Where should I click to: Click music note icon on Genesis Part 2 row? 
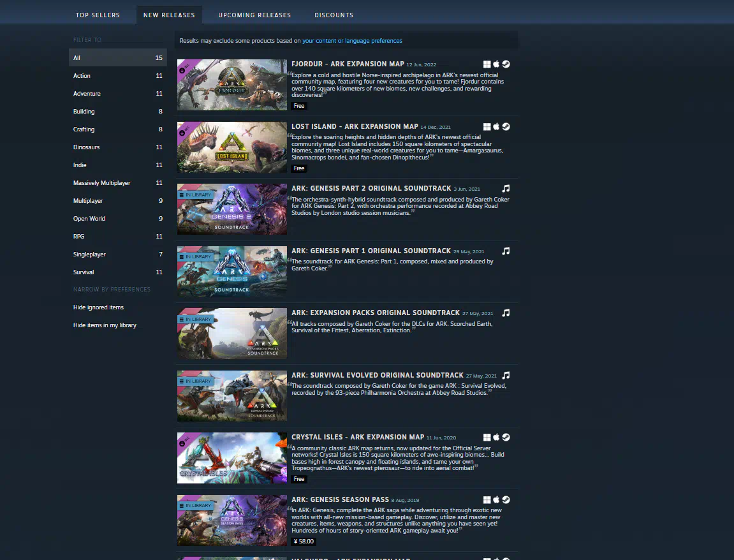coord(506,189)
